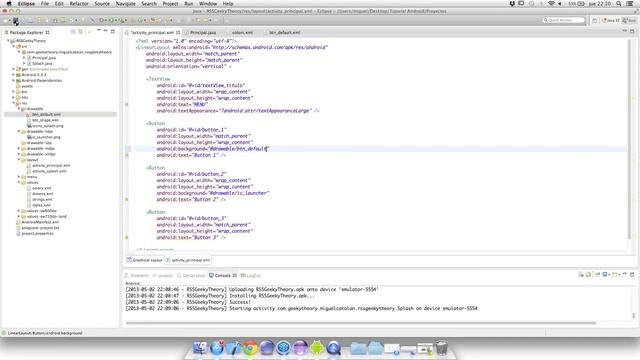The image size is (640, 360).
Task: Switch to Graphical Layout tab
Action: tap(144, 260)
